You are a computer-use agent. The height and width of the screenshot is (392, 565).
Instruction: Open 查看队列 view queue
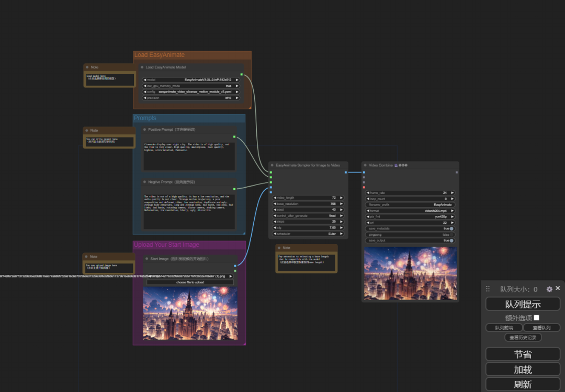[541, 328]
